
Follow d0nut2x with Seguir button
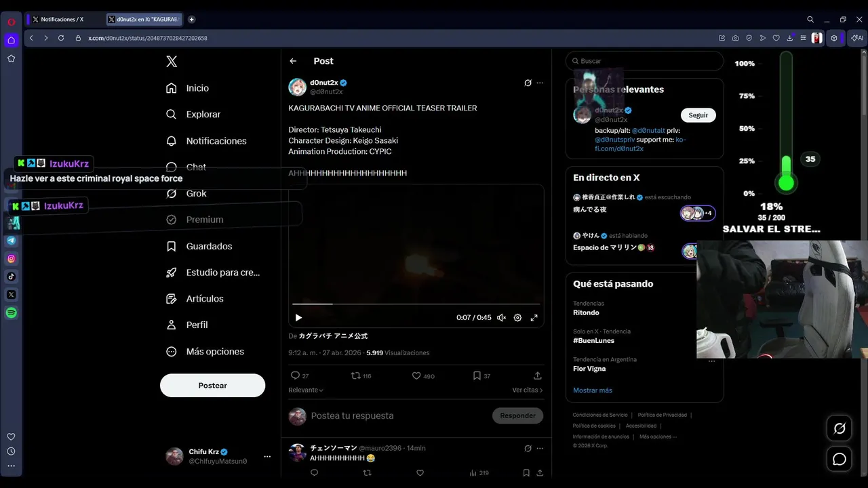tap(698, 115)
